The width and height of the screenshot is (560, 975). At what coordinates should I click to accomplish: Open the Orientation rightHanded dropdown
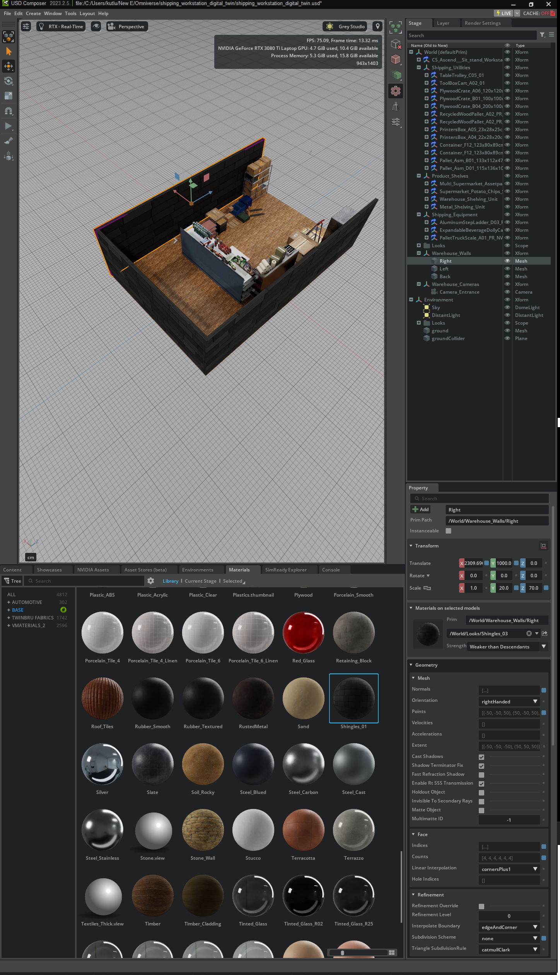pyautogui.click(x=509, y=701)
